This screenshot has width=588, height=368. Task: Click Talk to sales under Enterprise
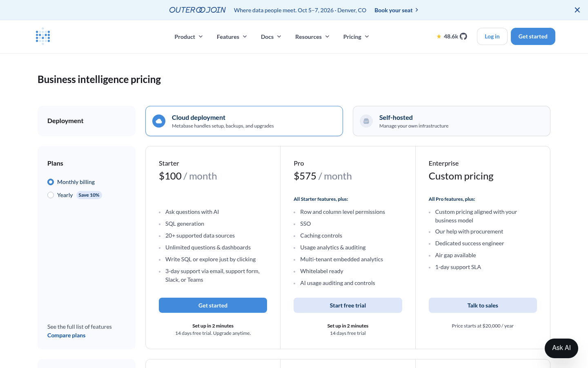pos(483,305)
